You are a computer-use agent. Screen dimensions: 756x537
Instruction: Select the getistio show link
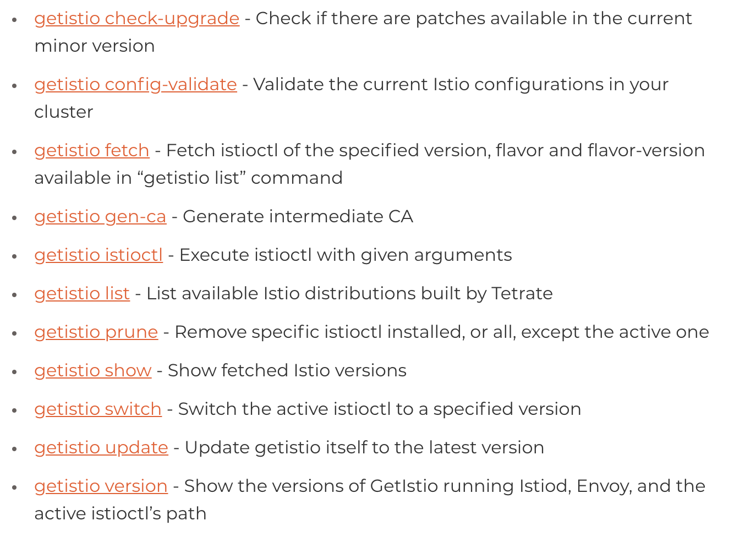click(x=93, y=371)
